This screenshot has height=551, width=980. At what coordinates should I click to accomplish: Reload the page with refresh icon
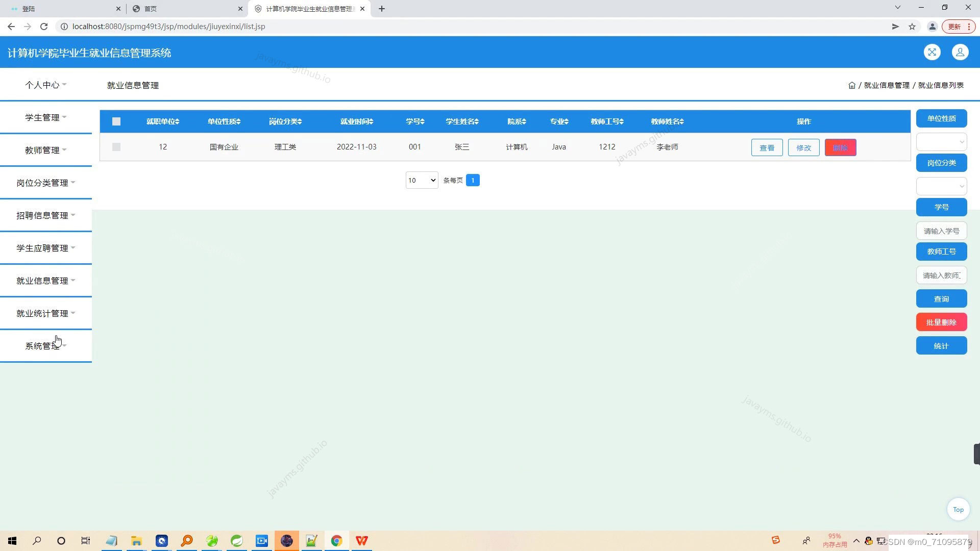click(x=44, y=27)
